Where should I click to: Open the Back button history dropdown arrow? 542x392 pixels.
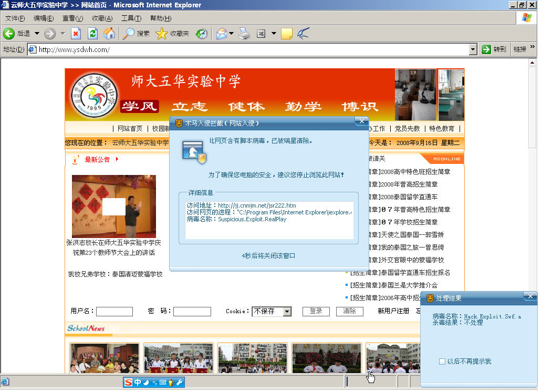[x=37, y=34]
